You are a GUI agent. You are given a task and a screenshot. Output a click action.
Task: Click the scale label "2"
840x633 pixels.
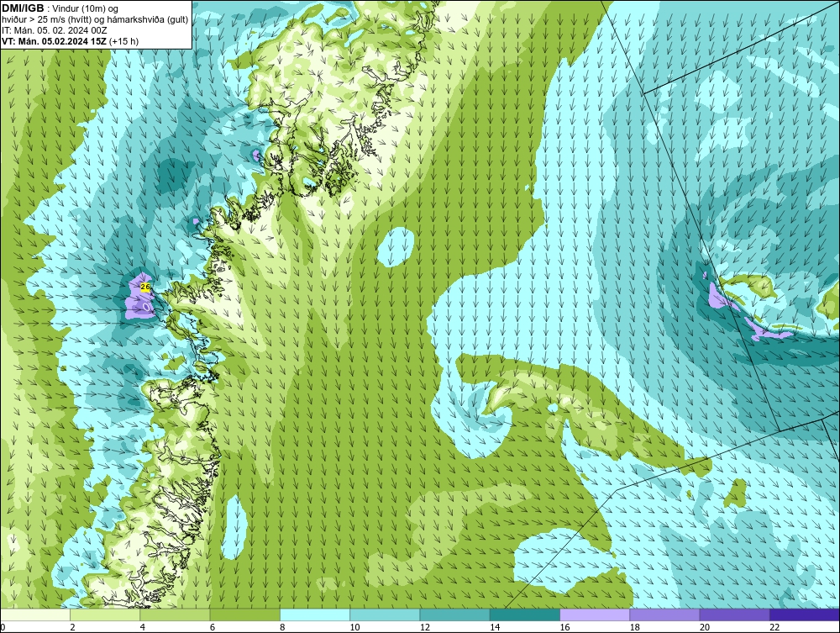coord(72,627)
